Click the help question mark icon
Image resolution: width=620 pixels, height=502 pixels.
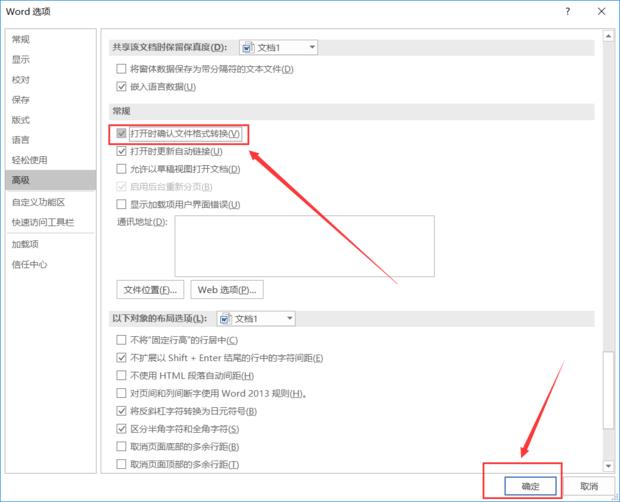coord(569,11)
